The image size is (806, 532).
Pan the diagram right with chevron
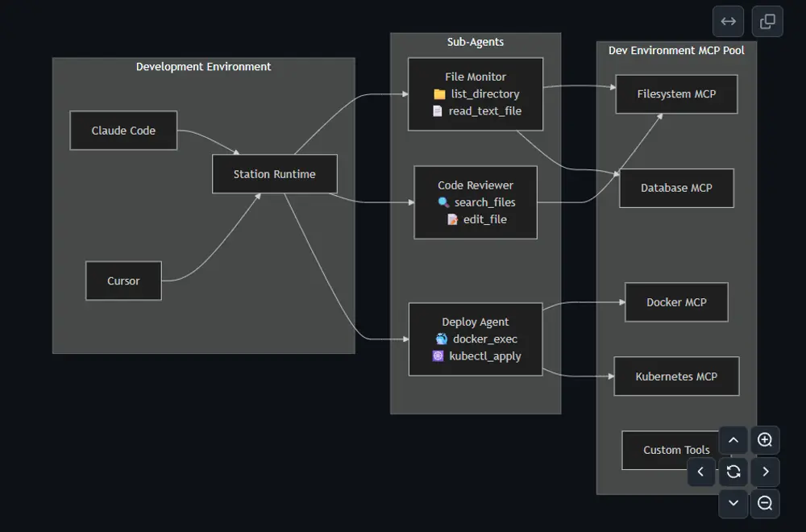pyautogui.click(x=765, y=472)
